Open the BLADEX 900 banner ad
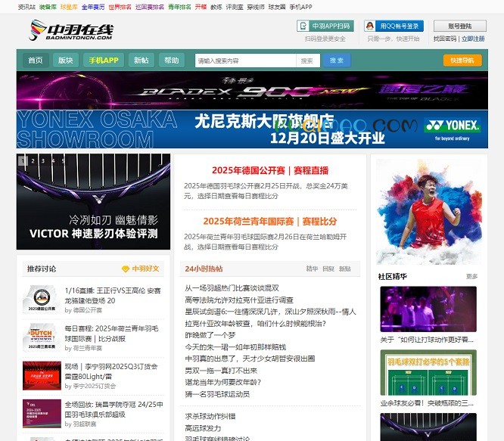Viewport: 504px width, 441px height. coord(252,90)
